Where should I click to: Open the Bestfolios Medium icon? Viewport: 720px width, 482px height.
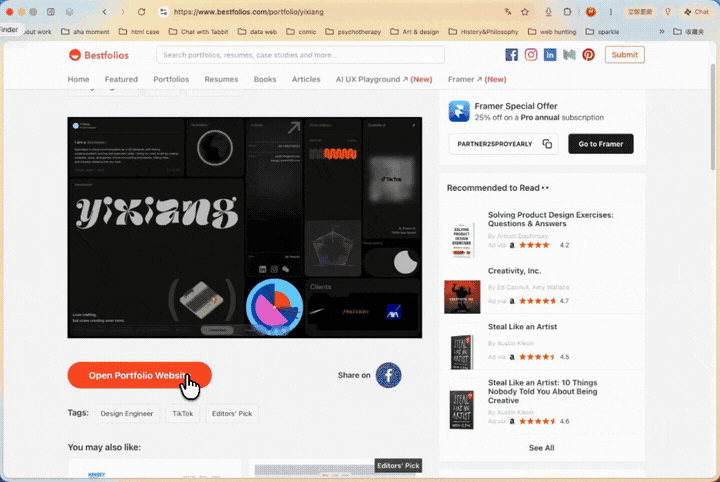coord(569,55)
